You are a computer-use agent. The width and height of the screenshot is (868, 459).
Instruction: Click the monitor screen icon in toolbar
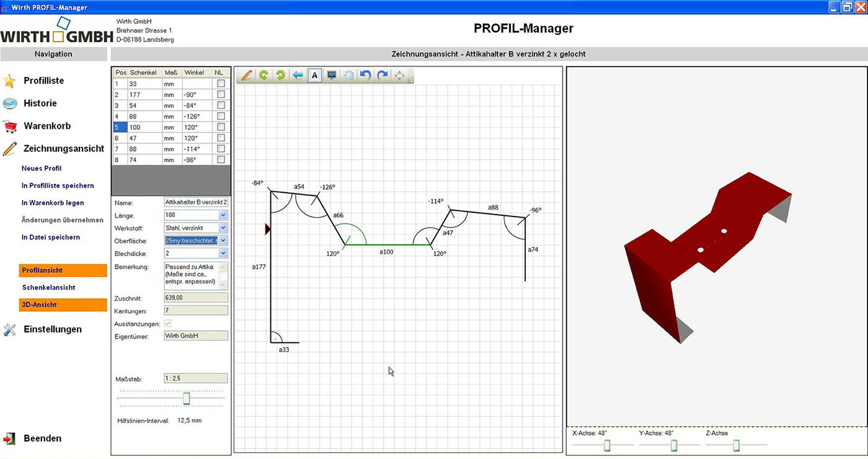(332, 76)
